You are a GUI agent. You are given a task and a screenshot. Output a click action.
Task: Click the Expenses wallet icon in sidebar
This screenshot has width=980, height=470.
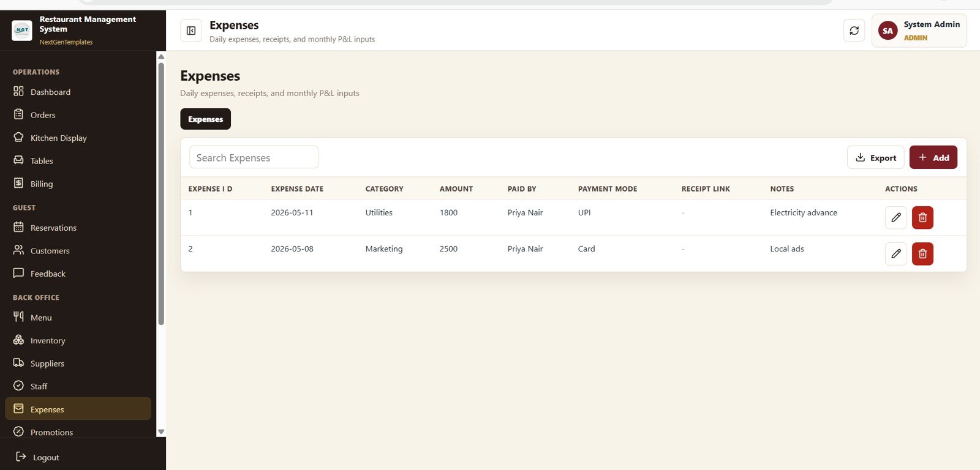point(18,409)
